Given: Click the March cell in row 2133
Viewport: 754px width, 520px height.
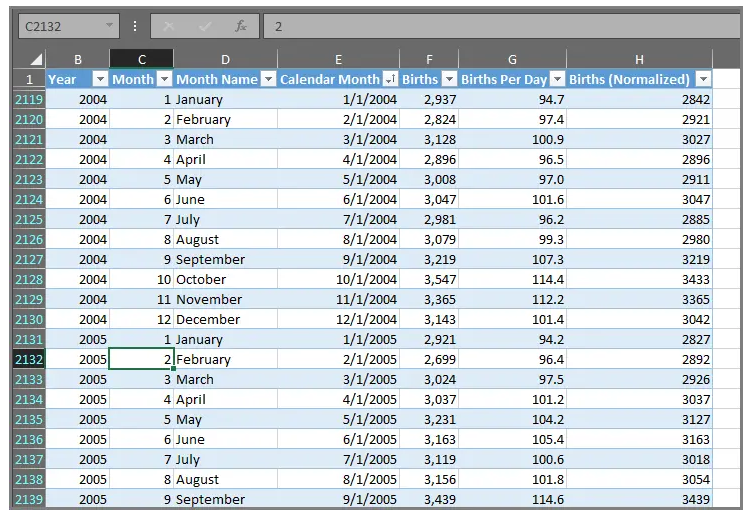Looking at the screenshot, I should pyautogui.click(x=226, y=379).
